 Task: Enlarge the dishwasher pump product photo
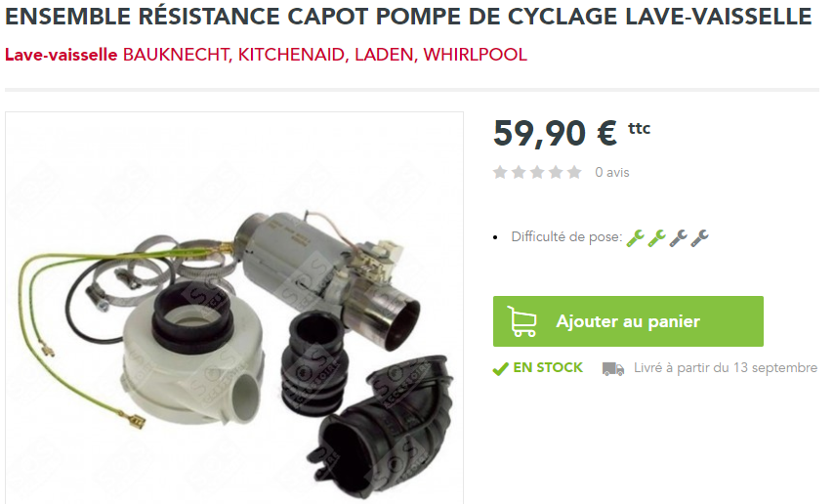coord(234,308)
